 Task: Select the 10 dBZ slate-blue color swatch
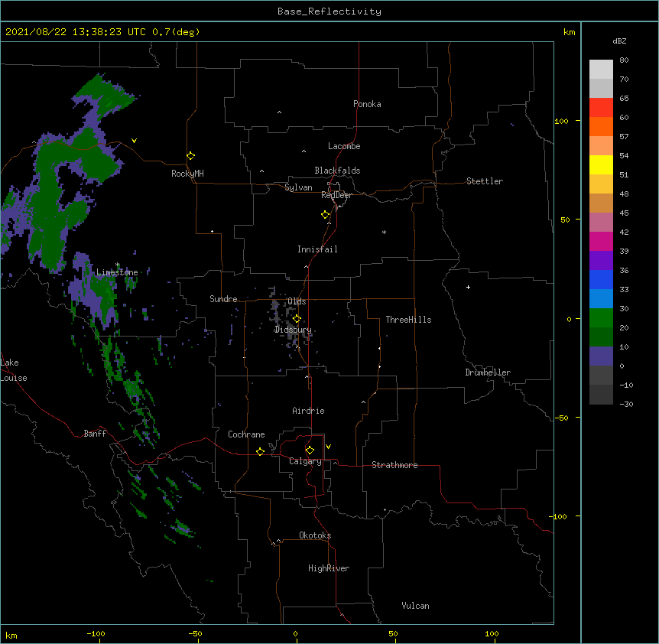click(x=601, y=356)
